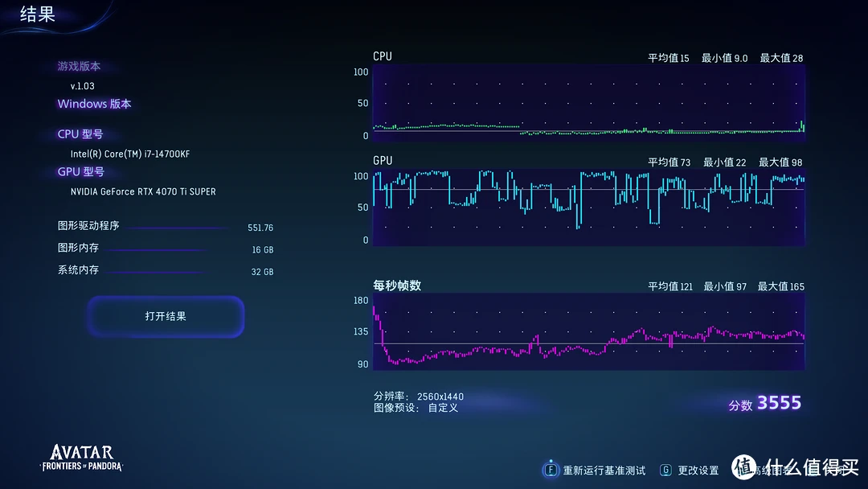868x489 pixels.
Task: Click inside the GPU usage graph
Action: pyautogui.click(x=589, y=208)
